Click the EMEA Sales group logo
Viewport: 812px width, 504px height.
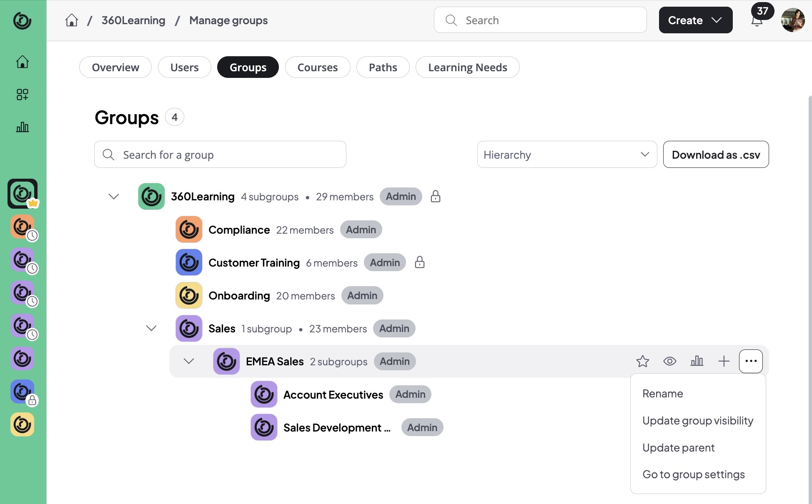pyautogui.click(x=226, y=362)
